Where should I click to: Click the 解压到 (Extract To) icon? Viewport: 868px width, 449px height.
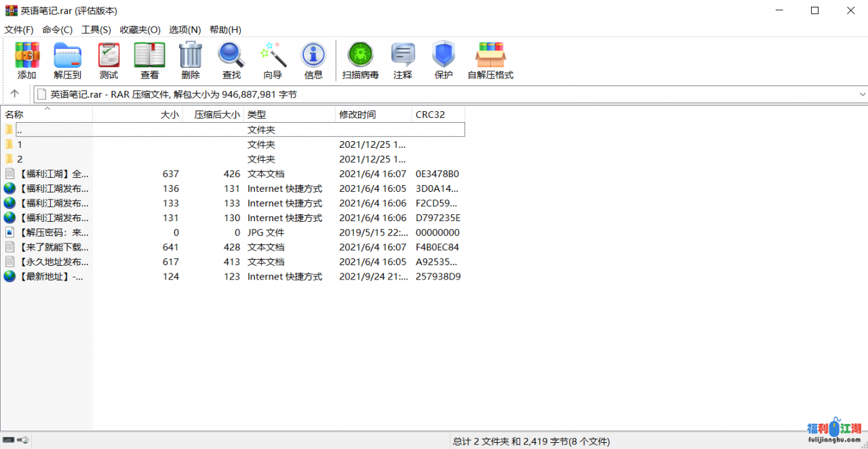coord(67,60)
